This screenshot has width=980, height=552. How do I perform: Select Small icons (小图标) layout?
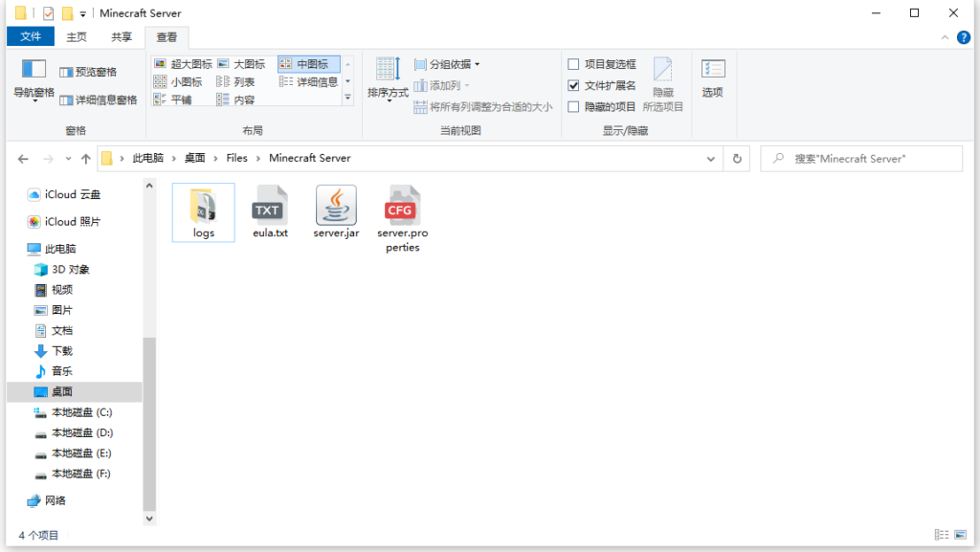(178, 82)
